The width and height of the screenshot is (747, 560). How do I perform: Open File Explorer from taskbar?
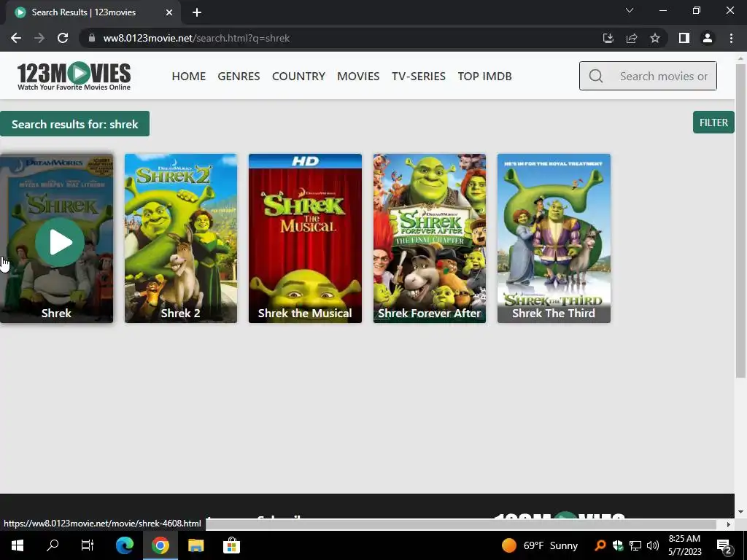196,545
